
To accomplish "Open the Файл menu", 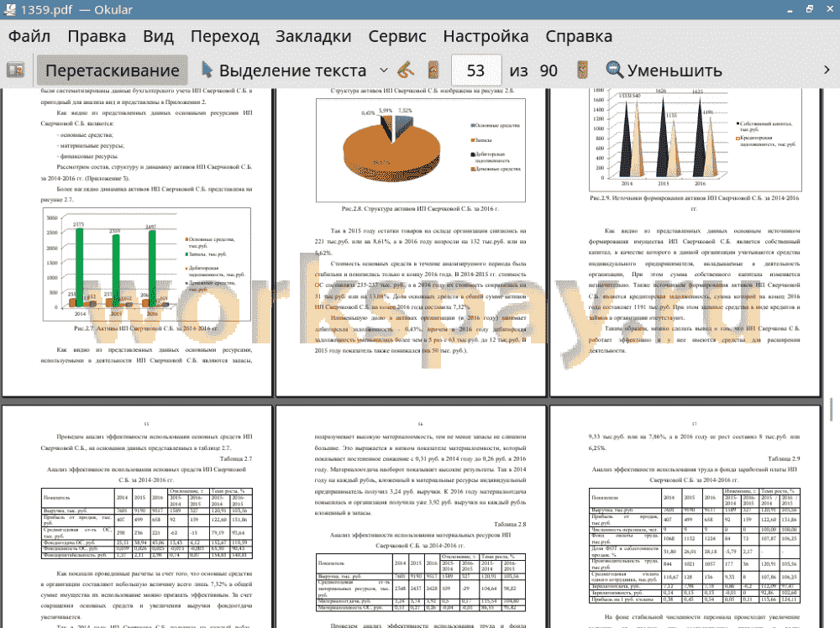I will click(x=29, y=36).
